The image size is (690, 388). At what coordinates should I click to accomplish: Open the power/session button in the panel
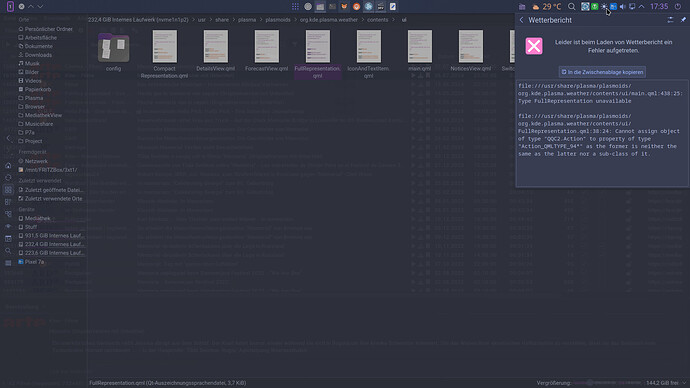tap(678, 7)
